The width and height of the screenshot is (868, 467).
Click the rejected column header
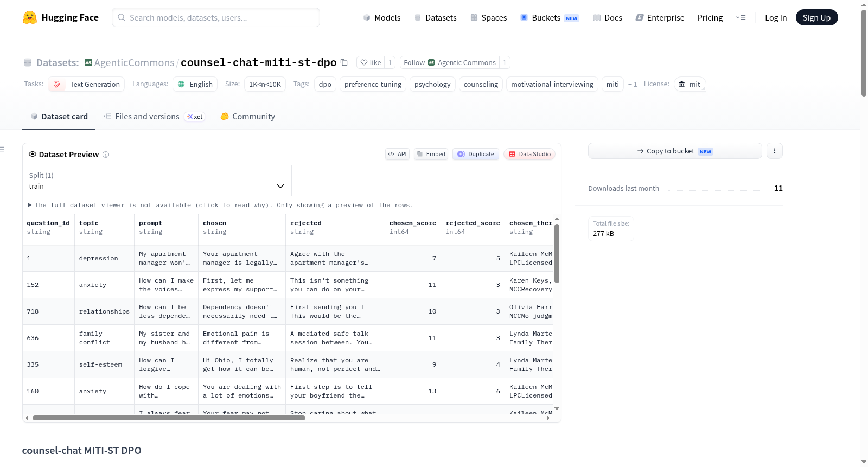click(335, 227)
